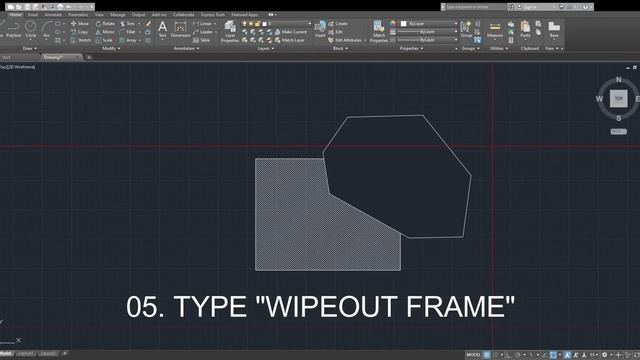Click the Scale tool
This screenshot has height=360, width=640.
pos(104,40)
